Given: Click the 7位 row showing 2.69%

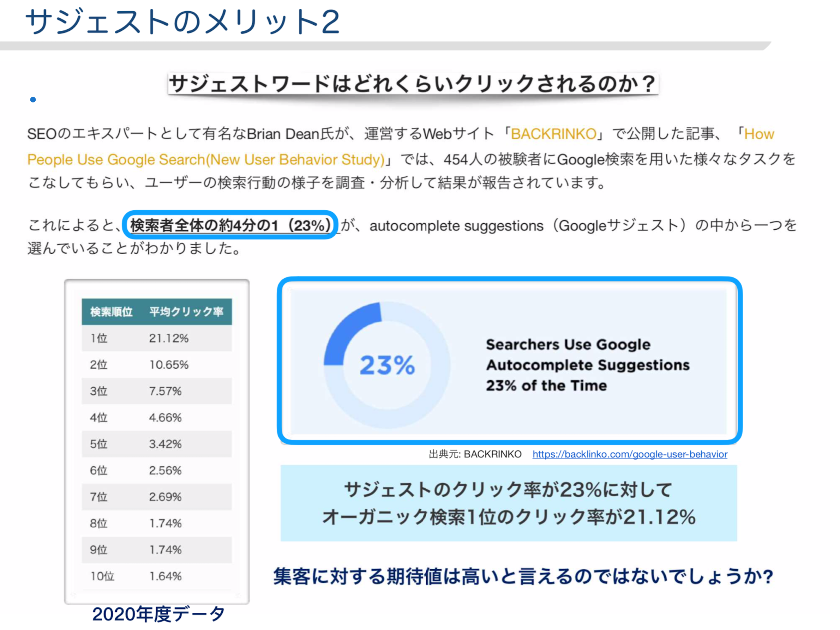Looking at the screenshot, I should (156, 497).
